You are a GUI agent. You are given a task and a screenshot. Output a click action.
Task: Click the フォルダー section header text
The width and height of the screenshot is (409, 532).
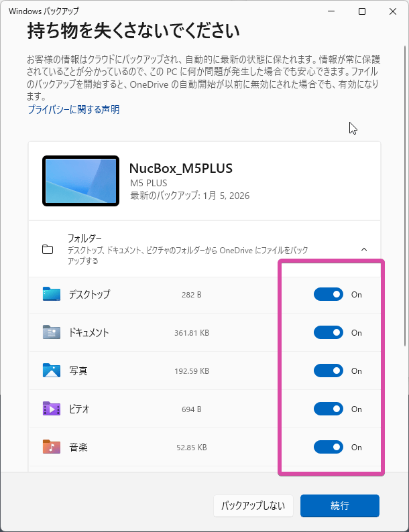click(x=85, y=238)
